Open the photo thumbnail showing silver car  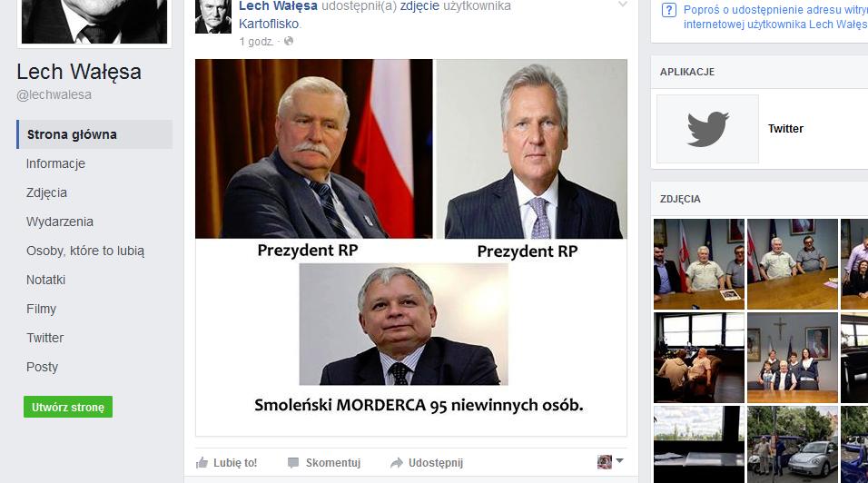[792, 444]
